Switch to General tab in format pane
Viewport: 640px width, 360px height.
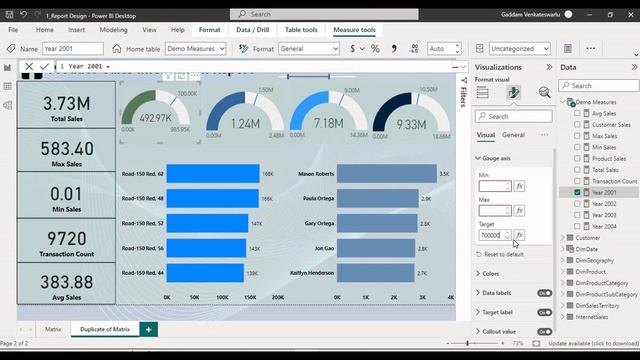point(513,135)
